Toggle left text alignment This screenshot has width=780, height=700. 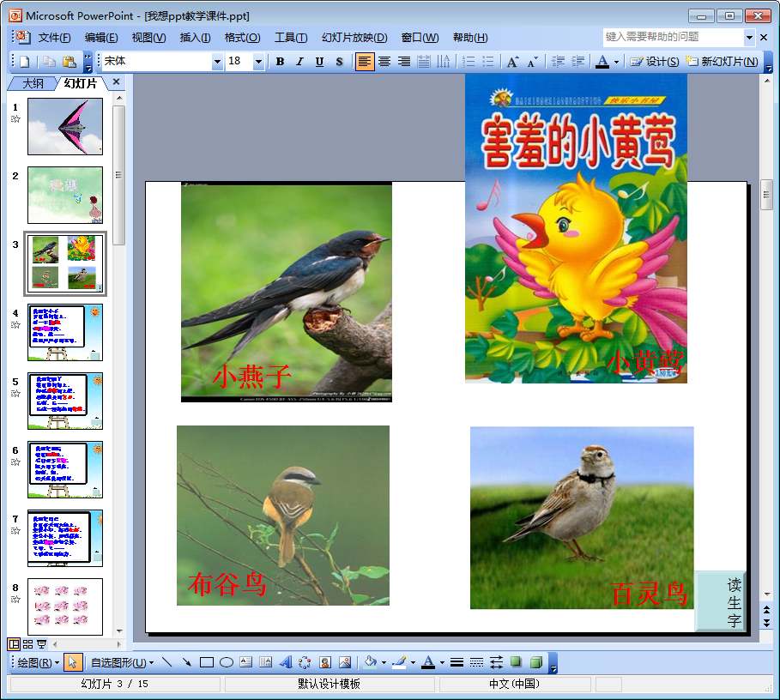[365, 62]
